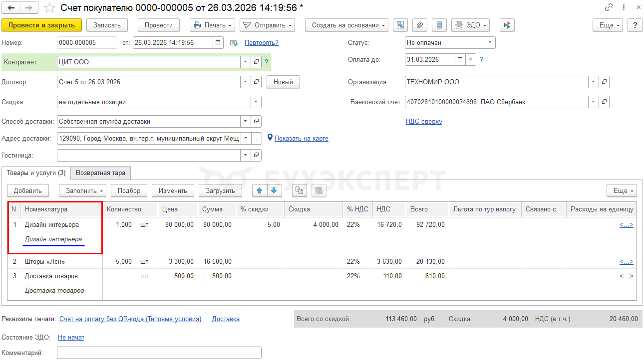
Task: Move selected row up with blue arrow
Action: pos(260,190)
